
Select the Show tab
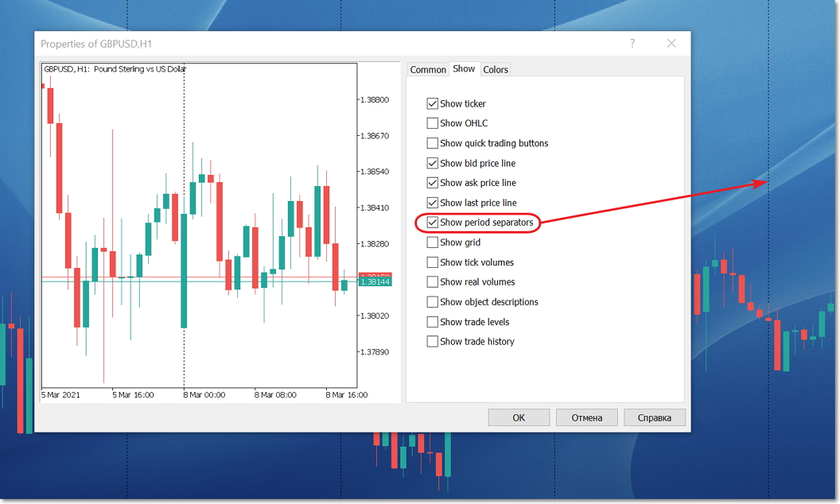point(464,68)
